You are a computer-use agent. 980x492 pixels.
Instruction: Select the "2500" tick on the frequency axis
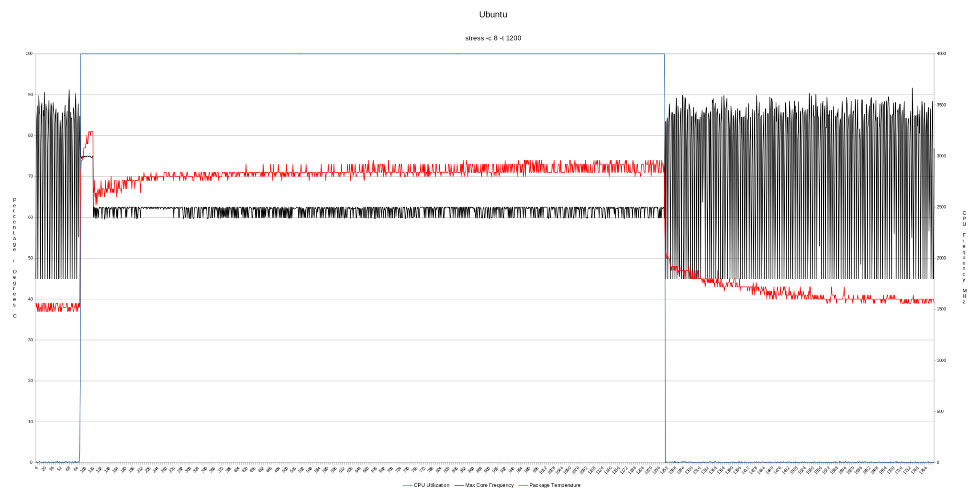941,207
